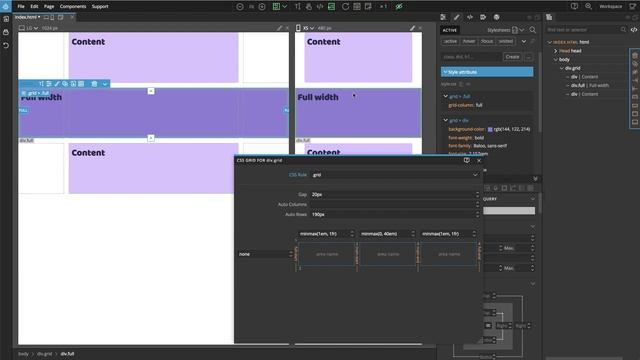Toggle the :visited pseudo-state button
The width and height of the screenshot is (640, 360).
(506, 41)
